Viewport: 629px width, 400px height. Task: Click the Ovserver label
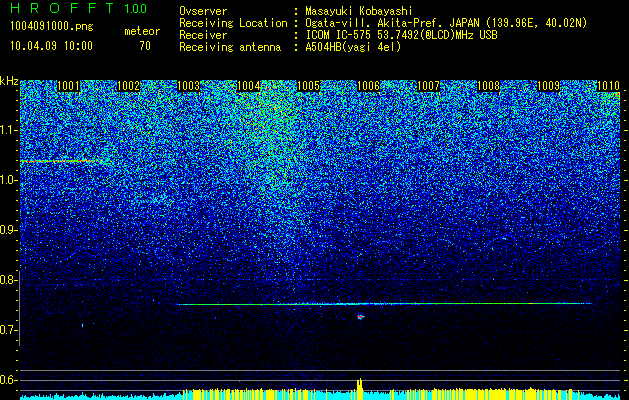[203, 11]
